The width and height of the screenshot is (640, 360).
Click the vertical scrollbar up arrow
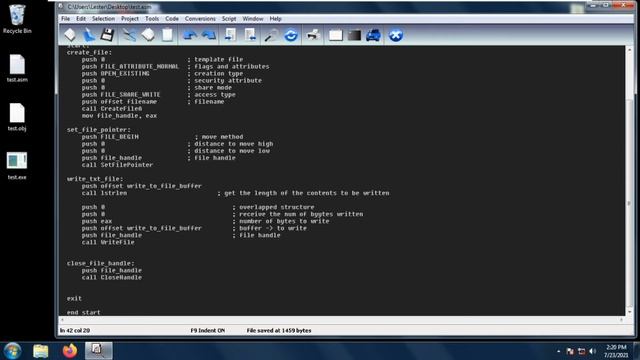629,50
